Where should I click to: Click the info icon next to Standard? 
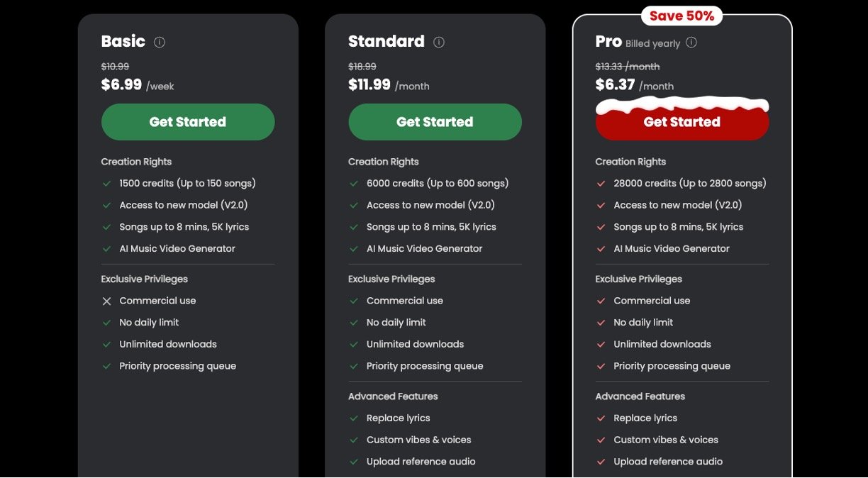(439, 43)
